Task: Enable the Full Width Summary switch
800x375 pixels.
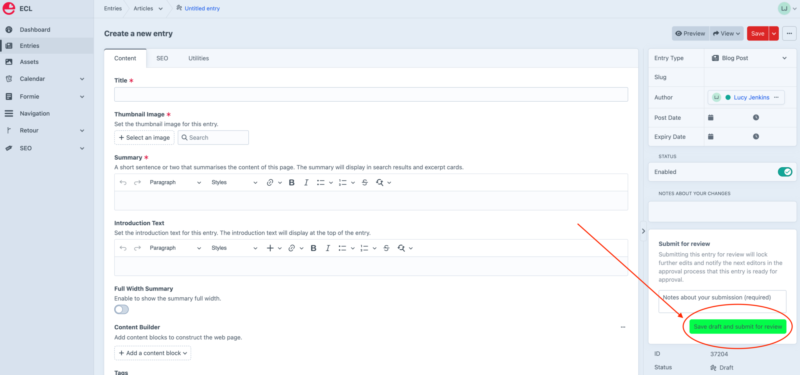Action: (x=121, y=309)
